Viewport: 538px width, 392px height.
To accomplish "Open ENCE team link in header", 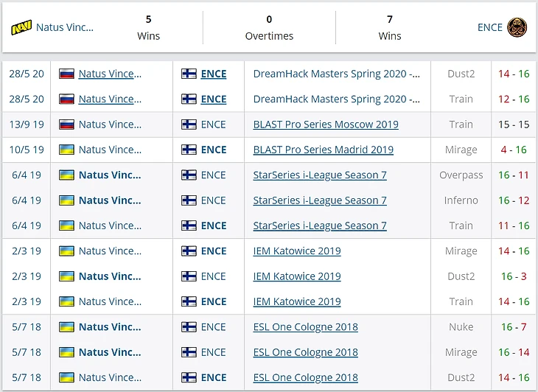I will tap(489, 27).
